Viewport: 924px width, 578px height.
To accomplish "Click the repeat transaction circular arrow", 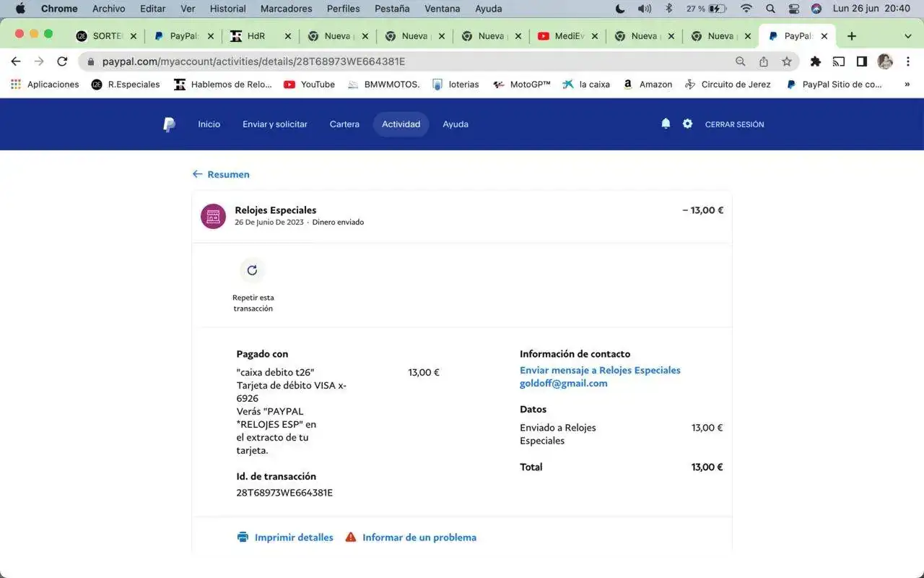I will [x=252, y=270].
